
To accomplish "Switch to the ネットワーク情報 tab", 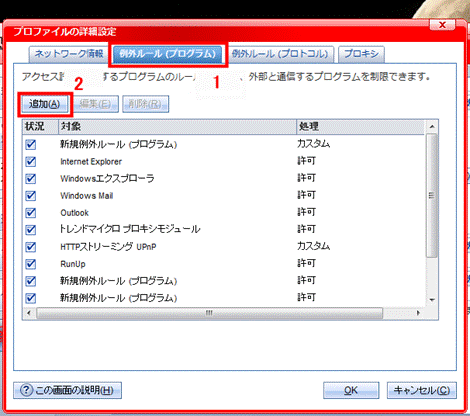I will pyautogui.click(x=69, y=54).
